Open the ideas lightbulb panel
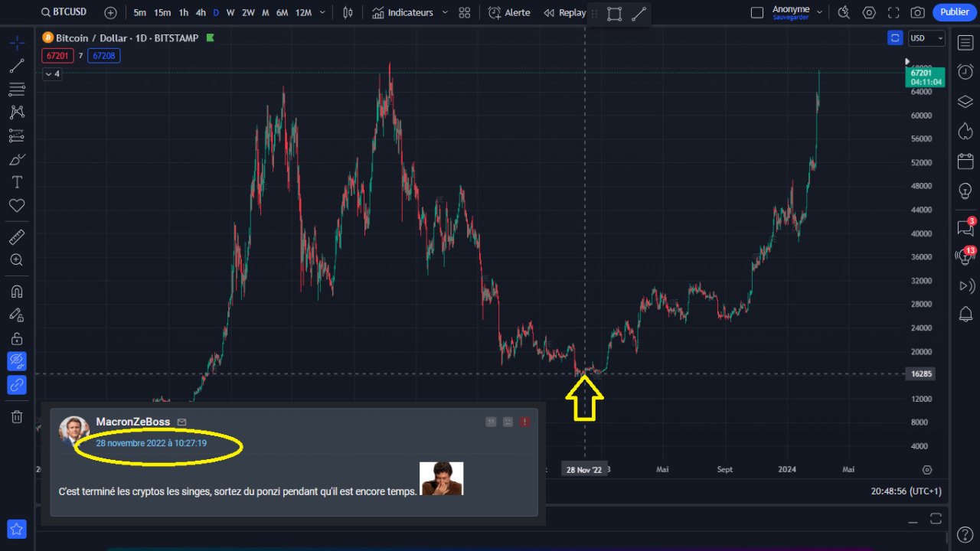This screenshot has height=551, width=980. pyautogui.click(x=965, y=191)
